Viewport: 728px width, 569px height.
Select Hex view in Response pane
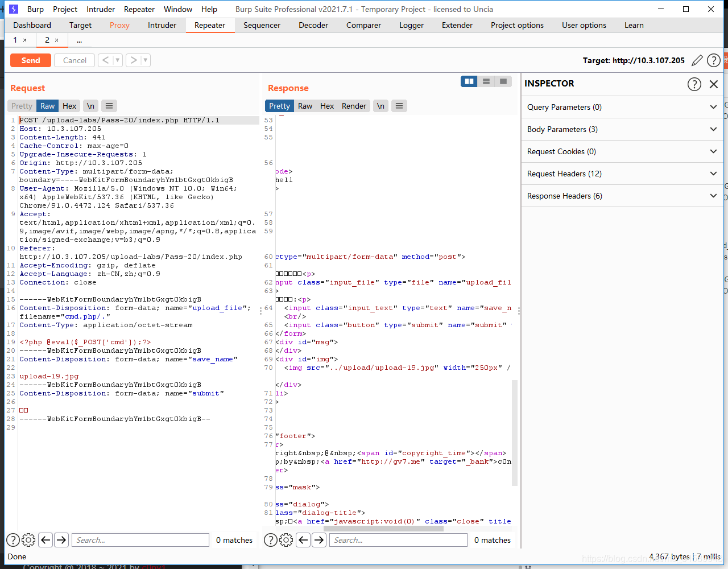(x=327, y=106)
